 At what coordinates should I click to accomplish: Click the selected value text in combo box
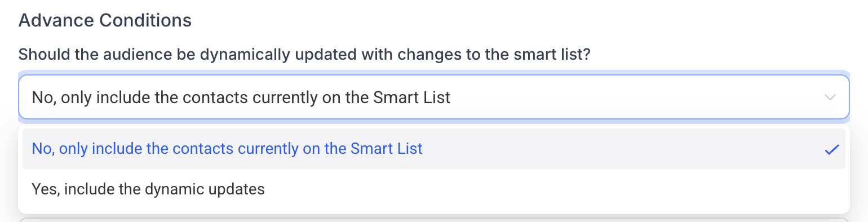pyautogui.click(x=241, y=97)
